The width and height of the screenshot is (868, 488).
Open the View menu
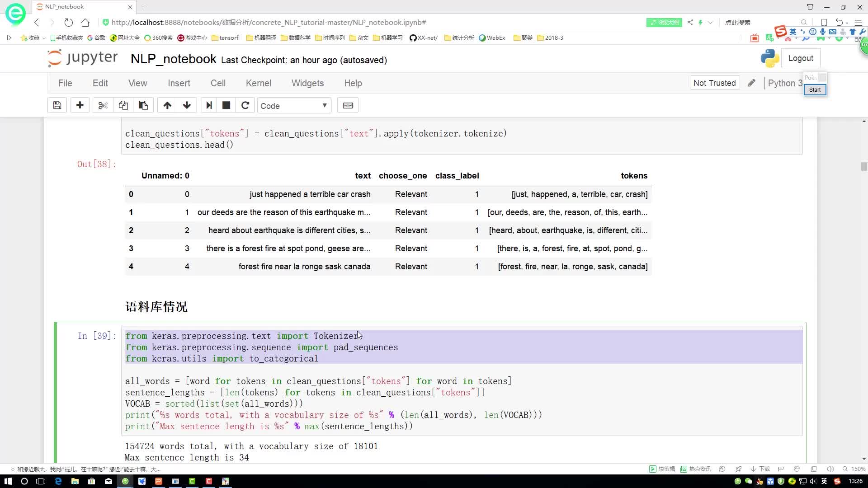pos(137,83)
